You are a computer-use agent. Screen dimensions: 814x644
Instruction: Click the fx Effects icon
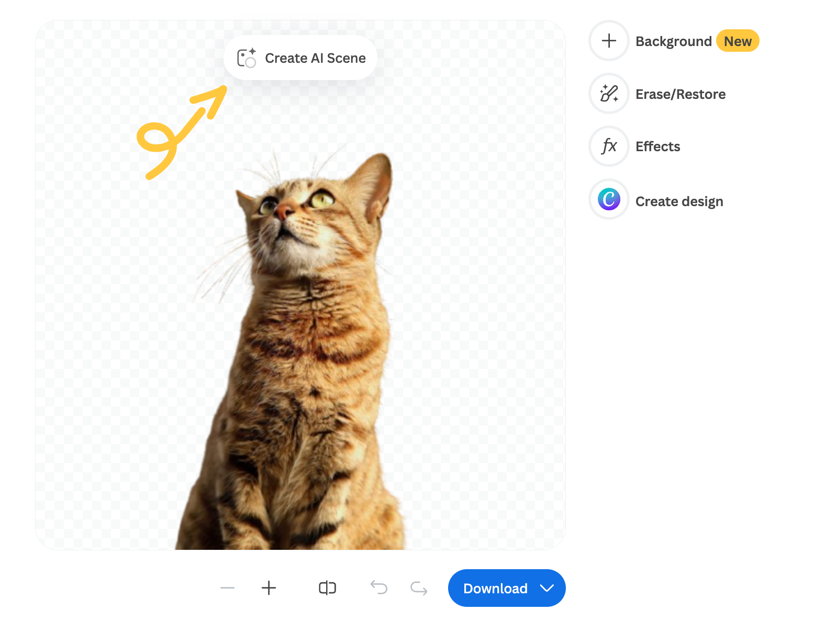tap(609, 146)
